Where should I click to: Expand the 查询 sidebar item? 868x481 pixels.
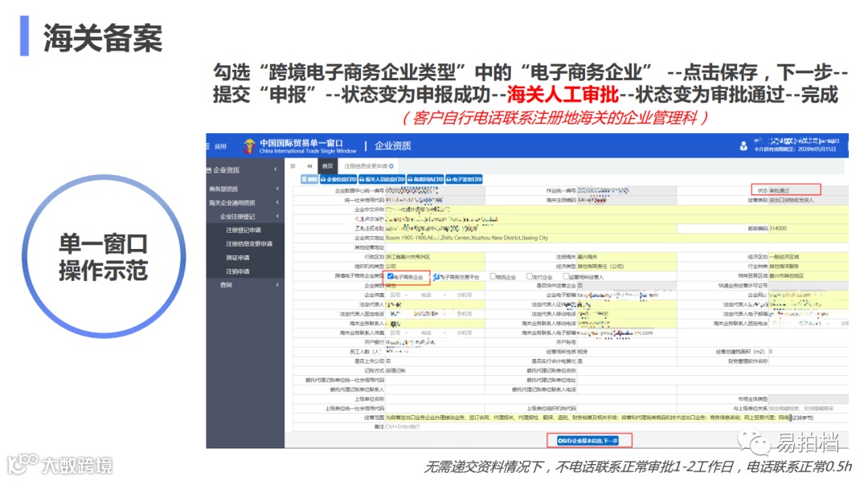point(244,285)
